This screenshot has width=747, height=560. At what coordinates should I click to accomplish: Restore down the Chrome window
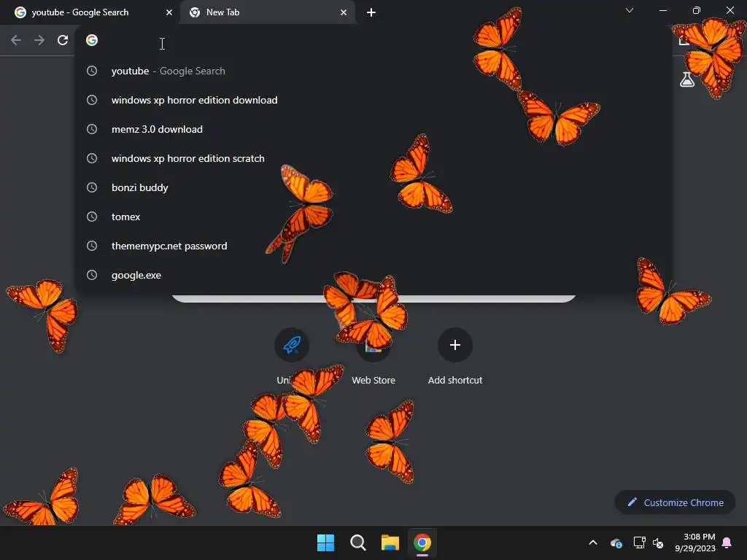[697, 10]
